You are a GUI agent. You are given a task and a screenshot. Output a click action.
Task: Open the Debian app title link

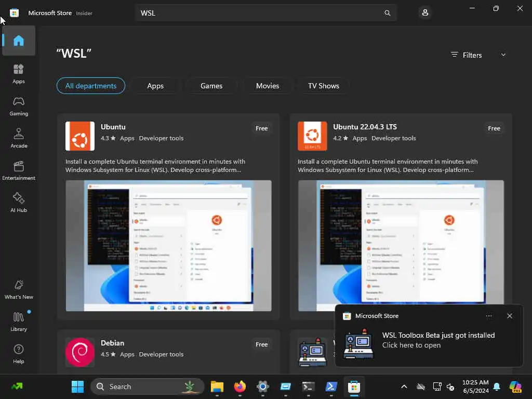tap(112, 343)
